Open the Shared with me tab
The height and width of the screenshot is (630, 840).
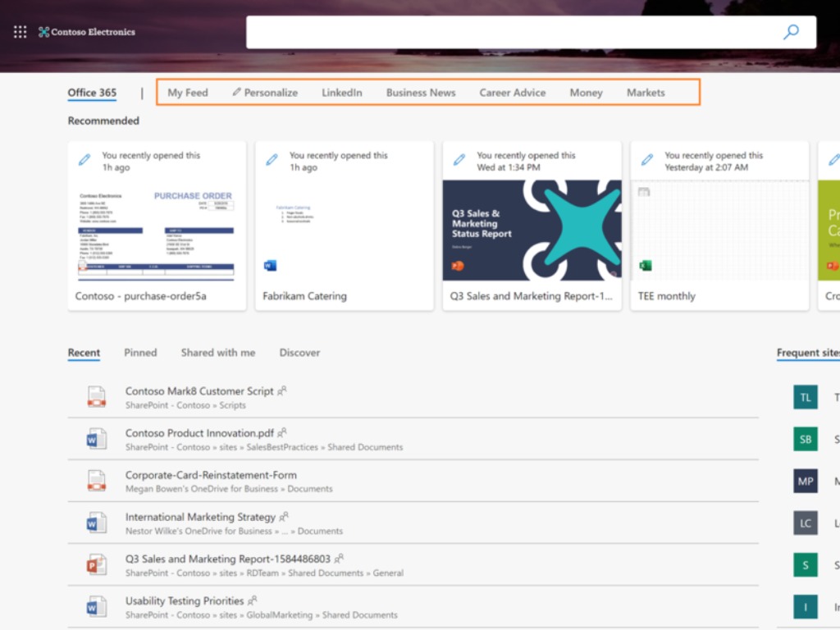click(x=218, y=353)
